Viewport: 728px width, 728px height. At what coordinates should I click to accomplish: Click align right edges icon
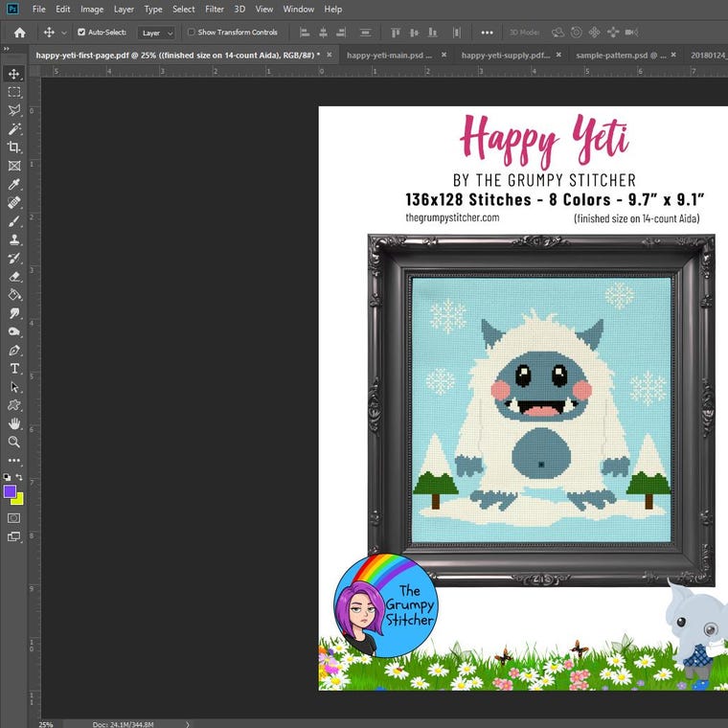tap(341, 33)
